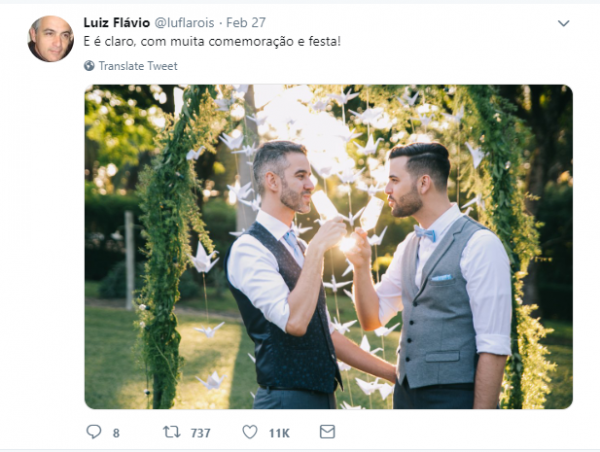Click the Translate Tweet link
Viewport: 600px width, 452px height.
point(138,66)
